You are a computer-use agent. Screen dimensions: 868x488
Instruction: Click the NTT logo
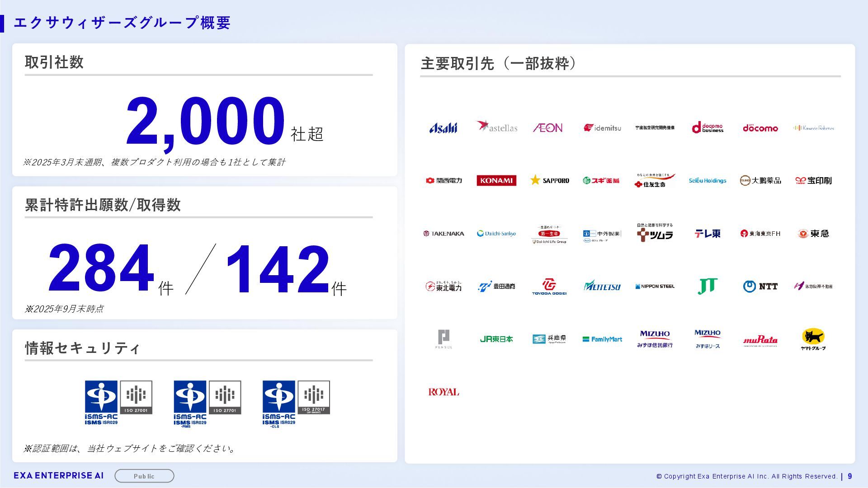[760, 286]
